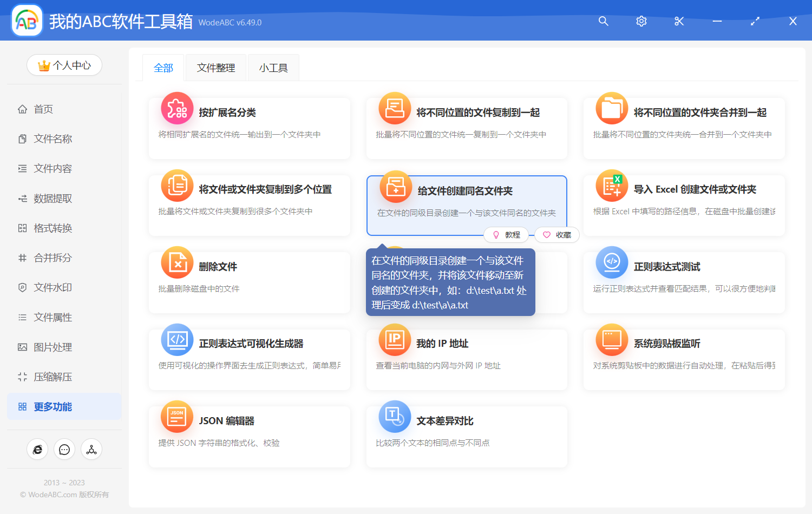Open the 按扩展名分类 tool icon
This screenshot has width=812, height=514.
click(x=176, y=108)
